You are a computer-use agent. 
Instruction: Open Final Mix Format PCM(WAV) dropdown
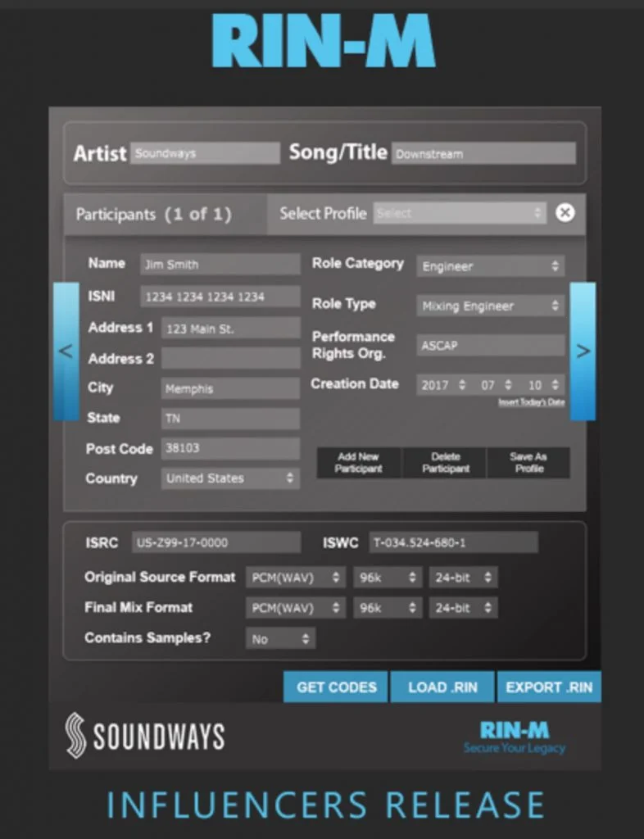coord(295,608)
